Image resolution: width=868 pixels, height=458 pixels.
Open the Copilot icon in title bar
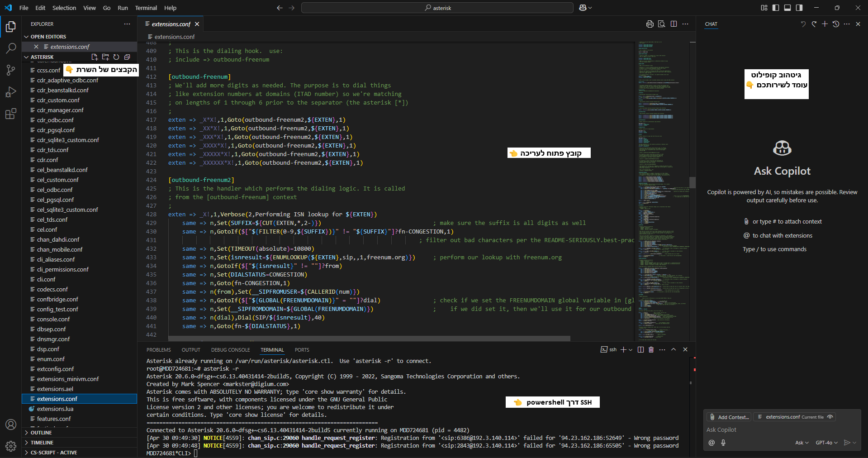tap(583, 8)
